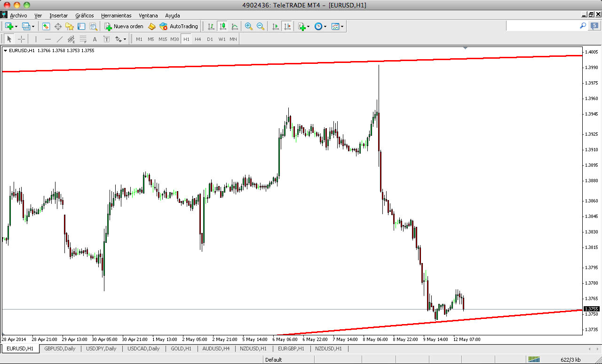Open the profiles icon in toolbar
The width and height of the screenshot is (602, 364).
point(26,26)
